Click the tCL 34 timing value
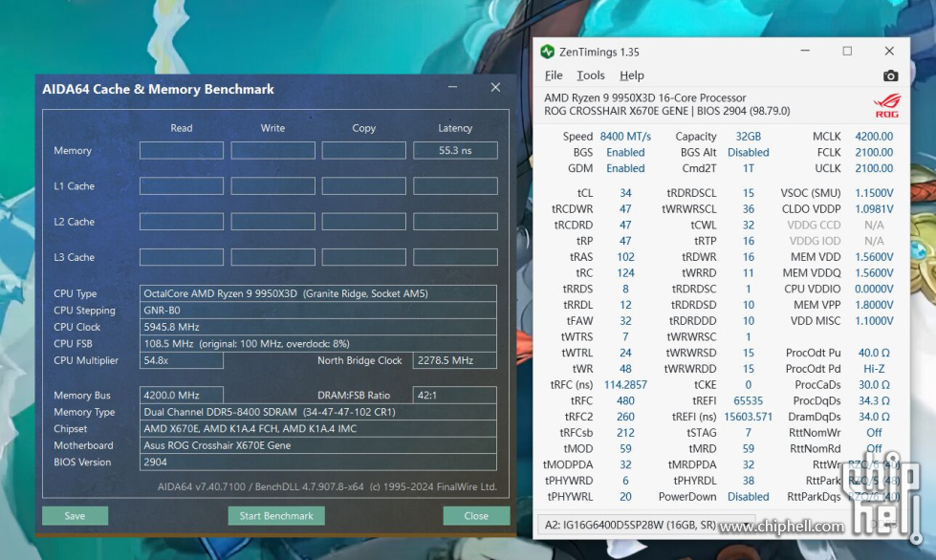 (625, 193)
